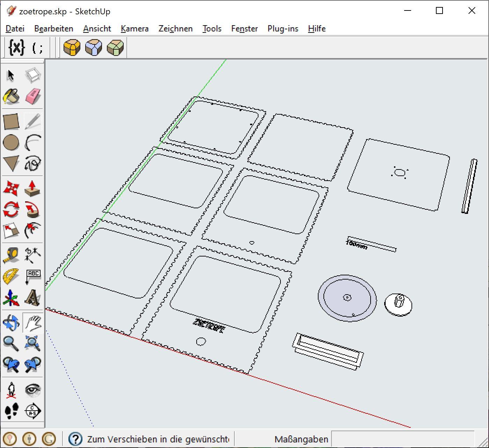Open the Kamera menu
This screenshot has width=489, height=448.
tap(134, 29)
